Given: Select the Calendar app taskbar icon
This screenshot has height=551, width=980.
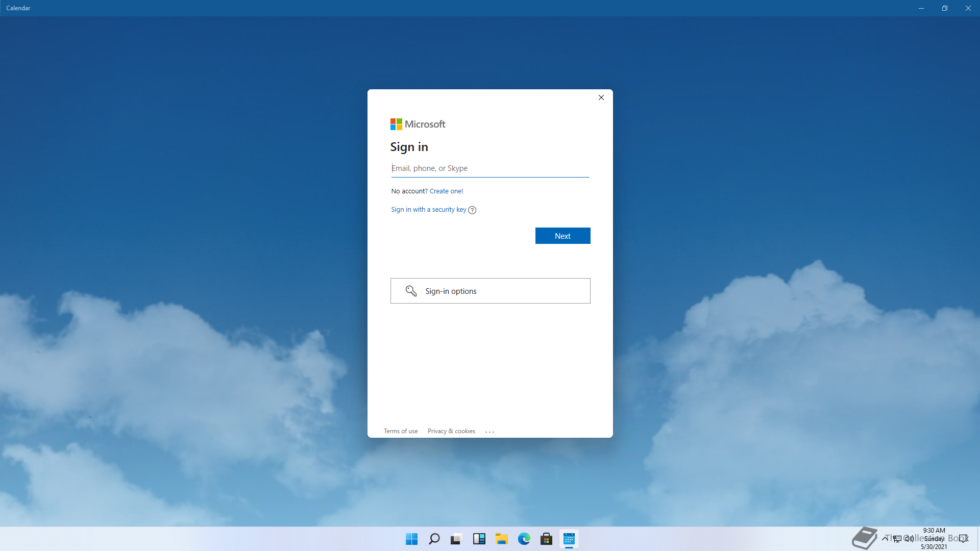Looking at the screenshot, I should tap(569, 539).
